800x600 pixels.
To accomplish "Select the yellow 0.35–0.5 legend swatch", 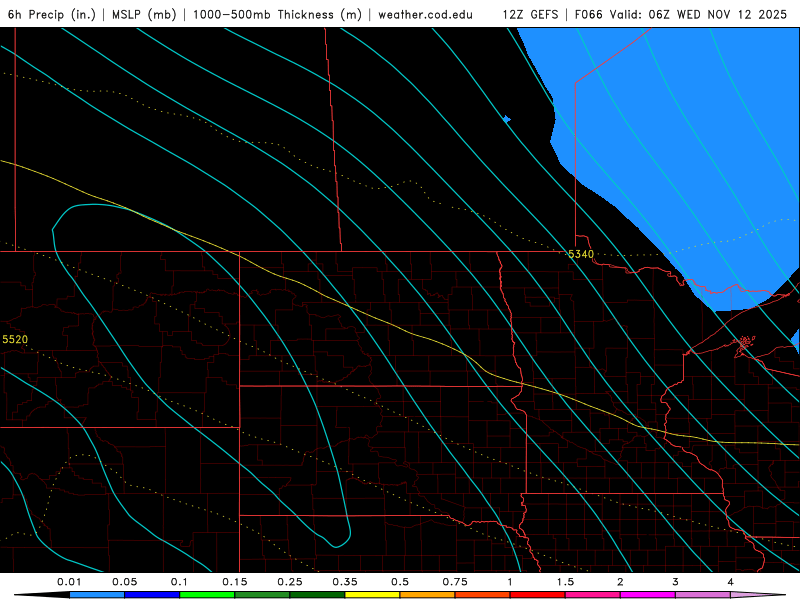I will pos(372,595).
